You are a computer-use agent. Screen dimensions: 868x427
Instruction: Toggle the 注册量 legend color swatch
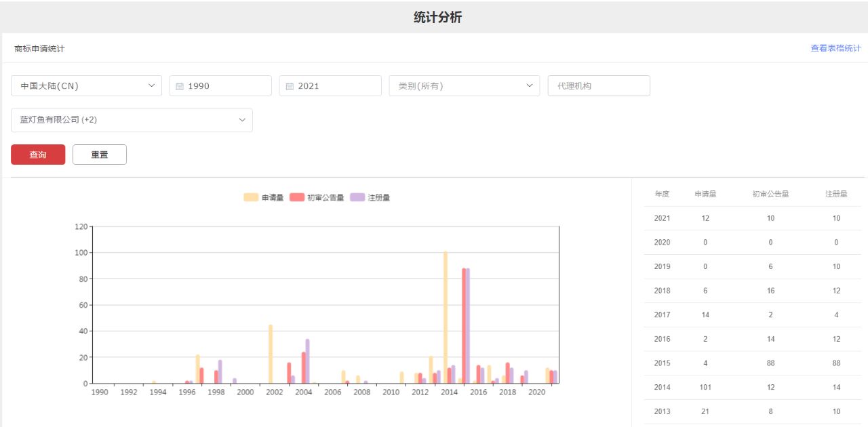357,197
